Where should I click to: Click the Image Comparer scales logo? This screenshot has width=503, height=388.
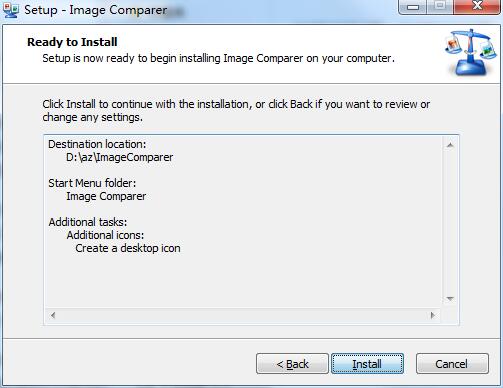471,52
